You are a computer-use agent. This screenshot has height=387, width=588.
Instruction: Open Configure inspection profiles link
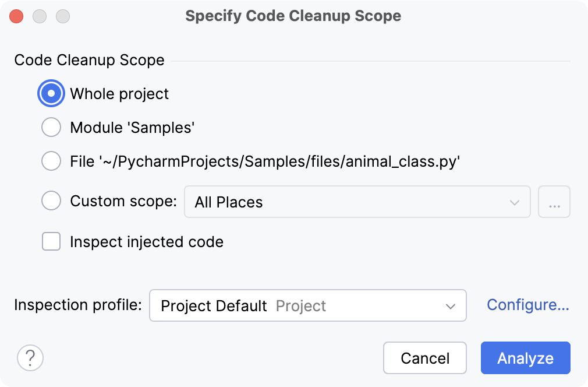527,305
